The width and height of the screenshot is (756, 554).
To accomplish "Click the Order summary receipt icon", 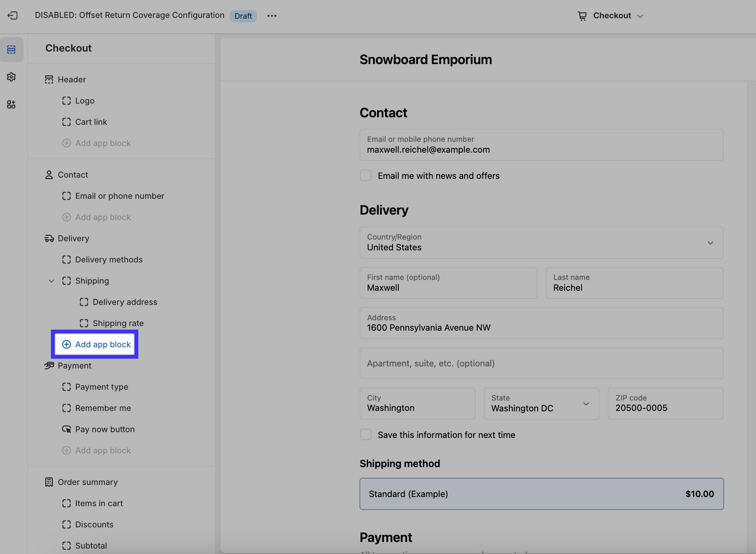I will click(49, 482).
